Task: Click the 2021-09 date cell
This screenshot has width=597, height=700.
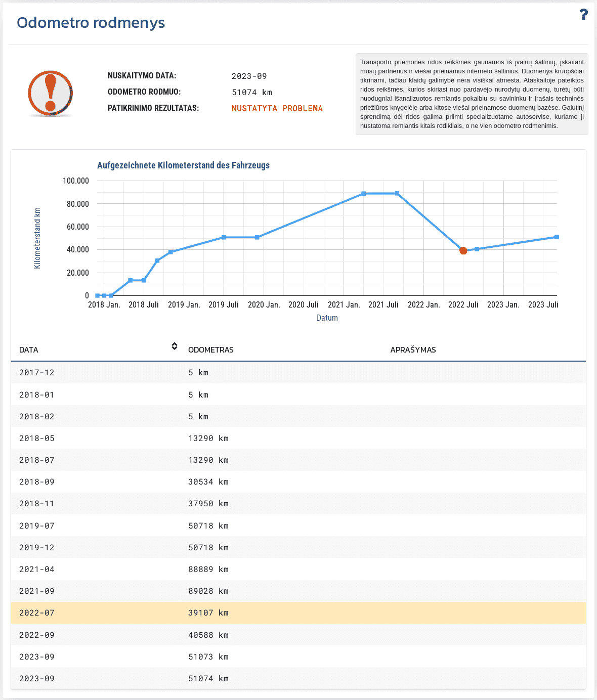Action: coord(36,591)
